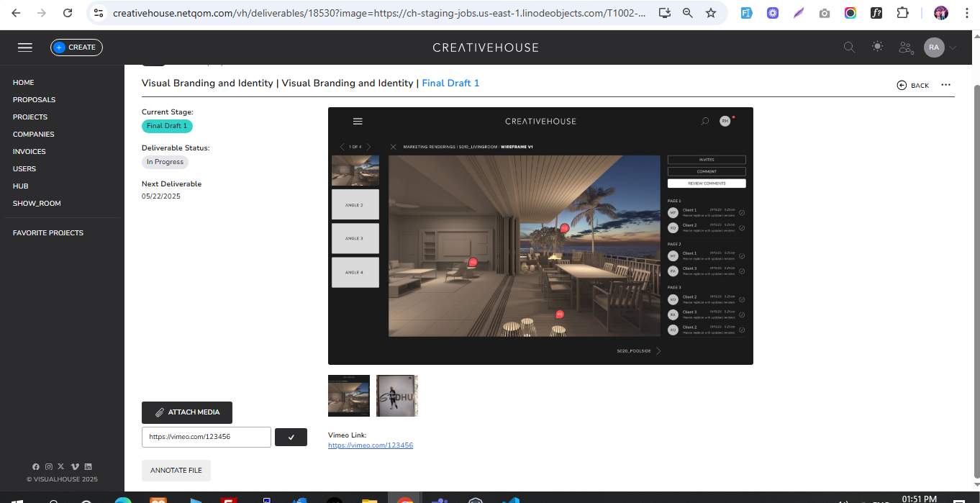Open the hamburger navigation menu
This screenshot has height=503, width=980.
pyautogui.click(x=25, y=47)
